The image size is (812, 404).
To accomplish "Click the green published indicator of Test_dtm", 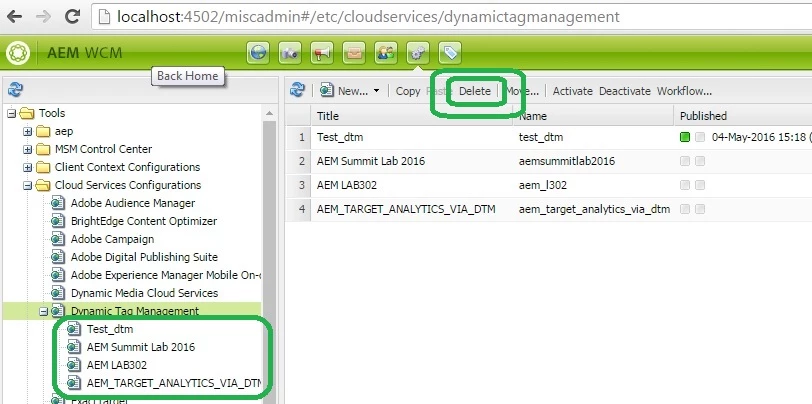I will point(685,137).
